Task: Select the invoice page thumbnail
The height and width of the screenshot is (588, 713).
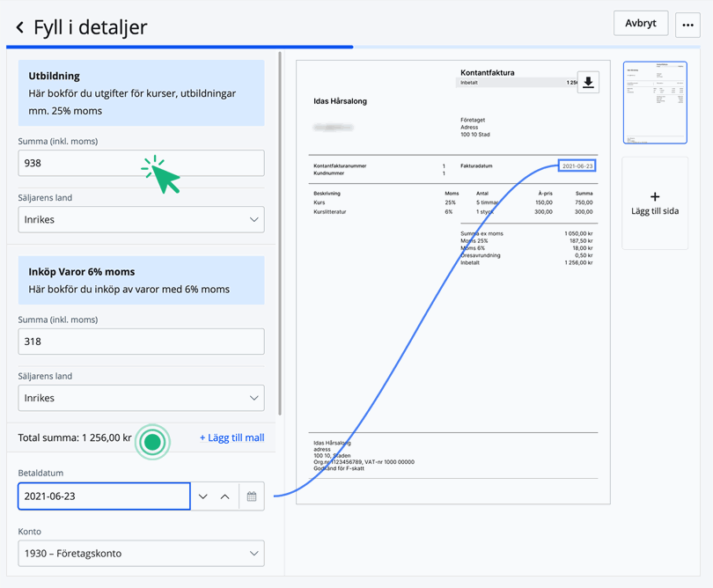Action: (x=655, y=103)
